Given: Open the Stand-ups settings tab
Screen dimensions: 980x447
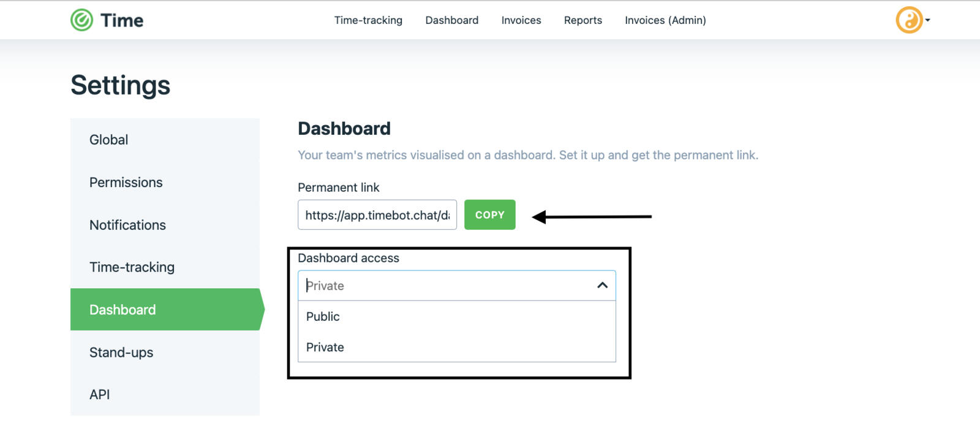Looking at the screenshot, I should tap(165, 353).
